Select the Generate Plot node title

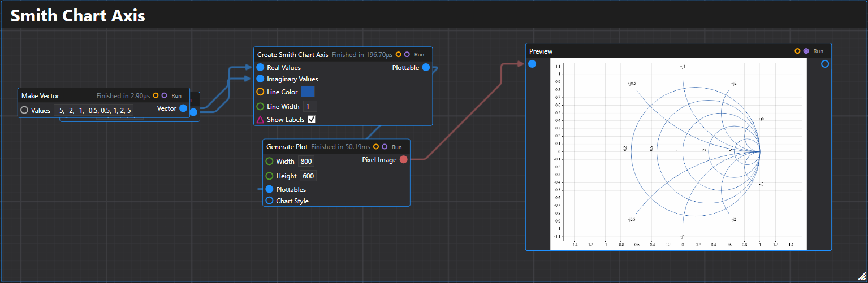point(287,147)
